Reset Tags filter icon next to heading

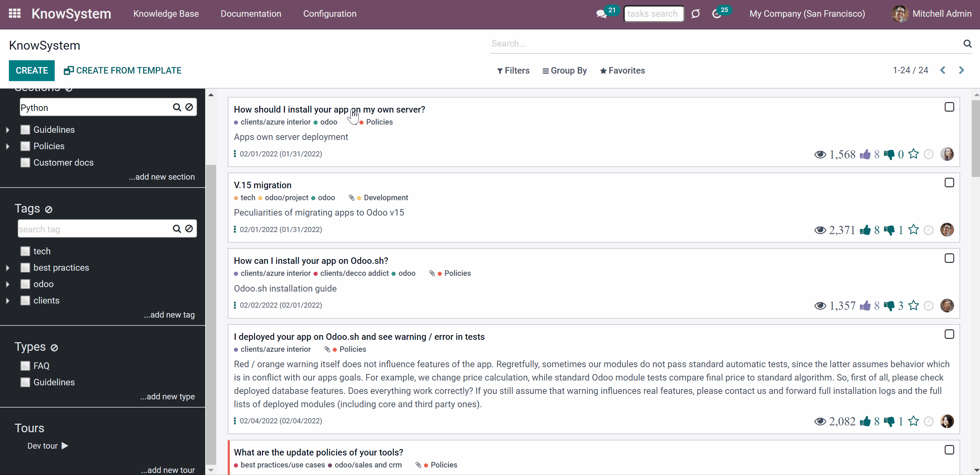point(49,209)
